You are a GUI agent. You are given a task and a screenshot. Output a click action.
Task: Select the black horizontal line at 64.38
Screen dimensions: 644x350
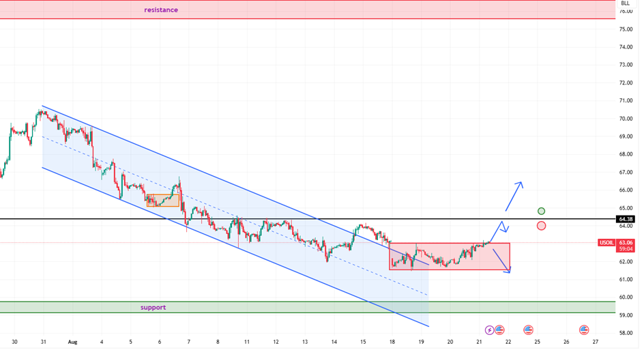(308, 219)
